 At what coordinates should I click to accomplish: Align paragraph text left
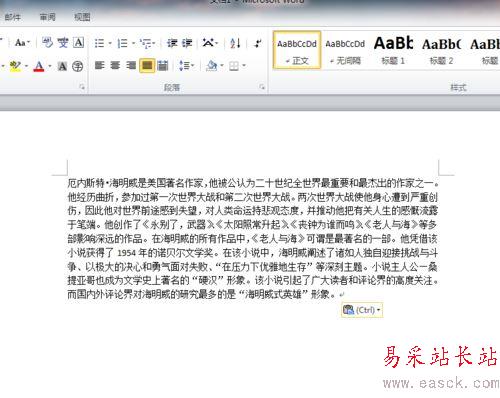click(x=99, y=65)
